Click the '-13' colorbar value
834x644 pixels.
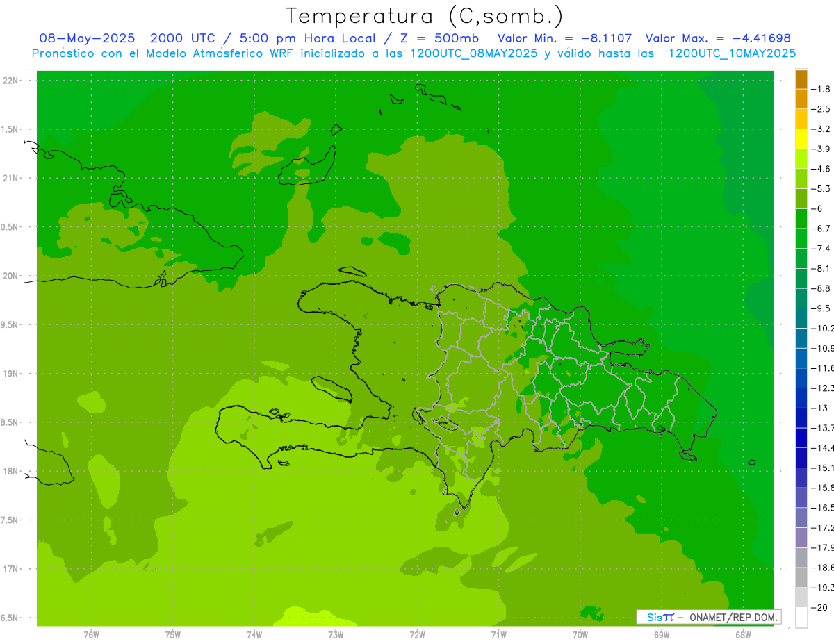point(820,408)
